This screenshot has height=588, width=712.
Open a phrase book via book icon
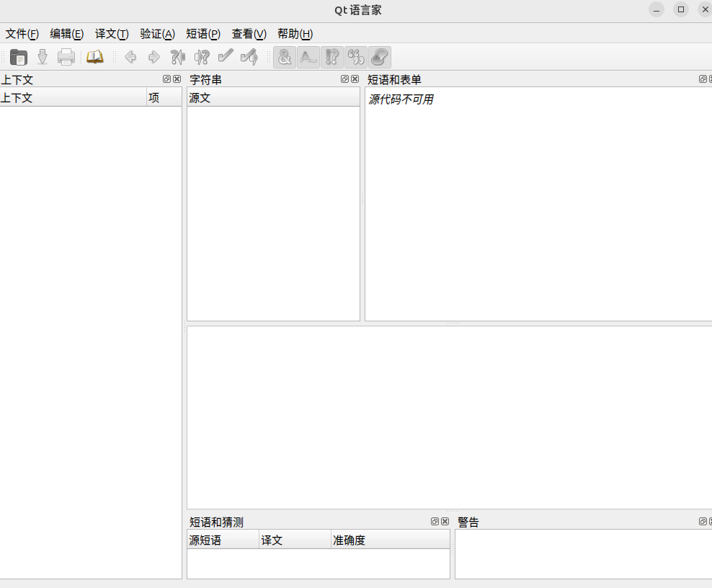tap(95, 57)
